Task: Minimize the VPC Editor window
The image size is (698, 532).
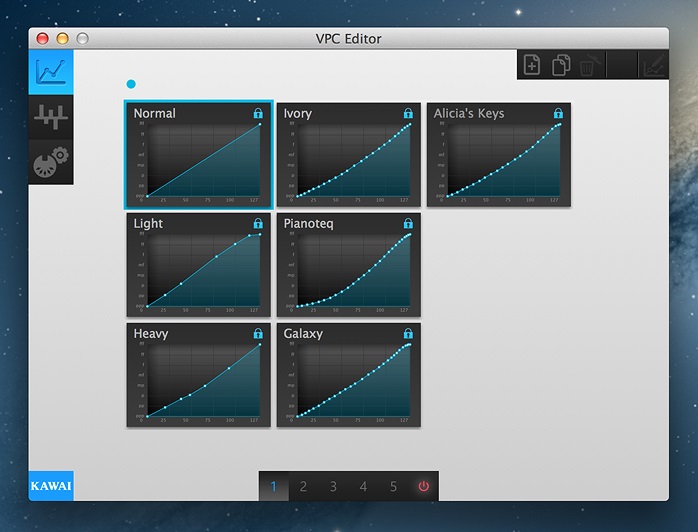Action: pos(62,39)
